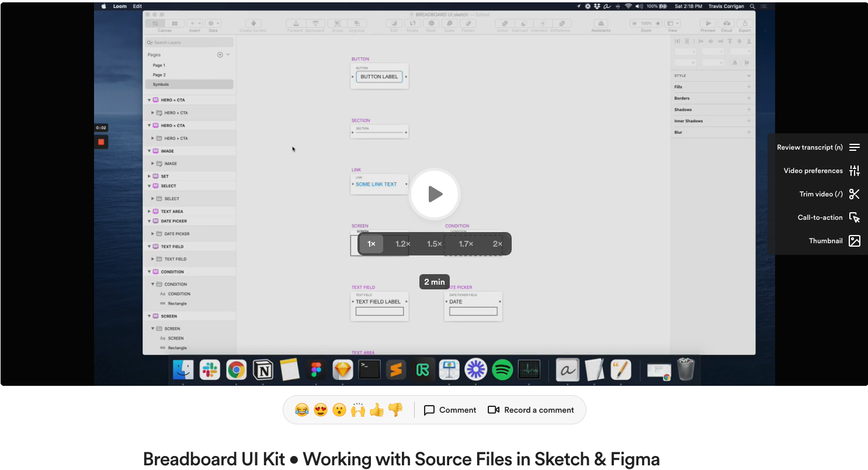The width and height of the screenshot is (868, 470).
Task: Select the BUTTON LABEL symbol on canvas
Action: click(379, 77)
